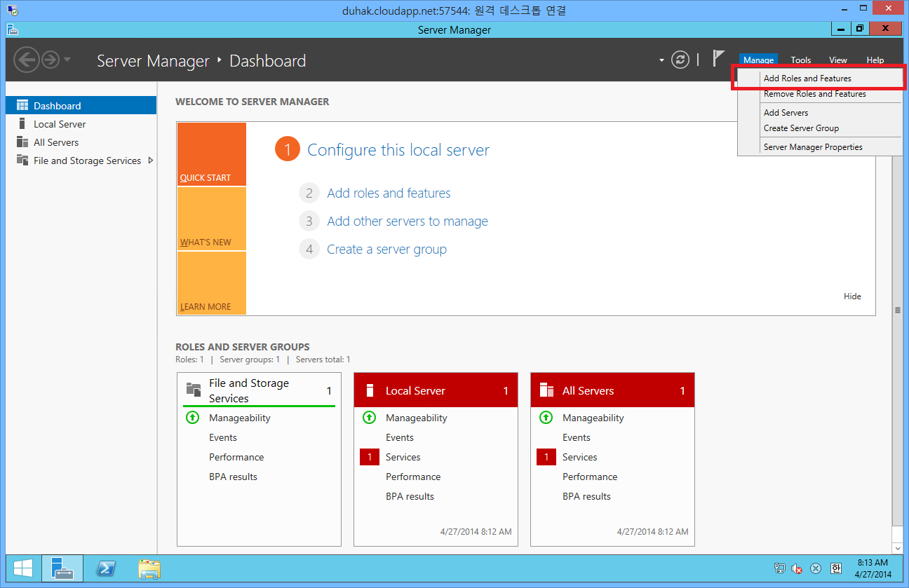This screenshot has width=909, height=588.
Task: Click the Korean IME indicator in tray
Action: point(835,568)
